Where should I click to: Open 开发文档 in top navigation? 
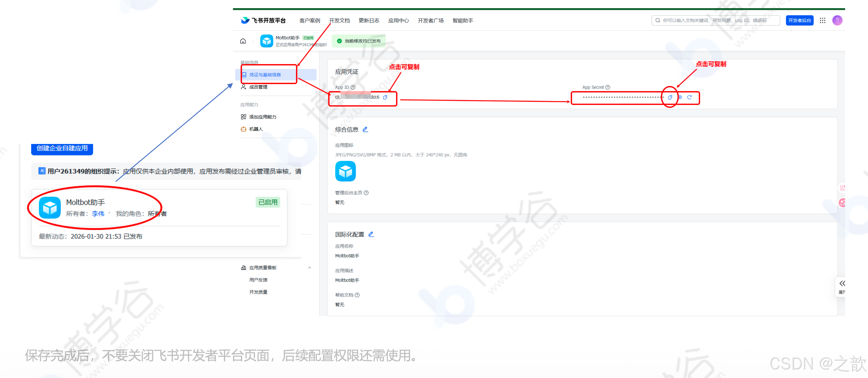[x=339, y=21]
